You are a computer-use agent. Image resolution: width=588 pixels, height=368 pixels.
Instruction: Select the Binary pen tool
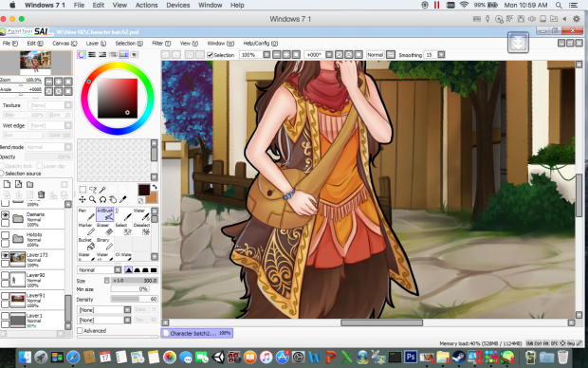pos(104,244)
